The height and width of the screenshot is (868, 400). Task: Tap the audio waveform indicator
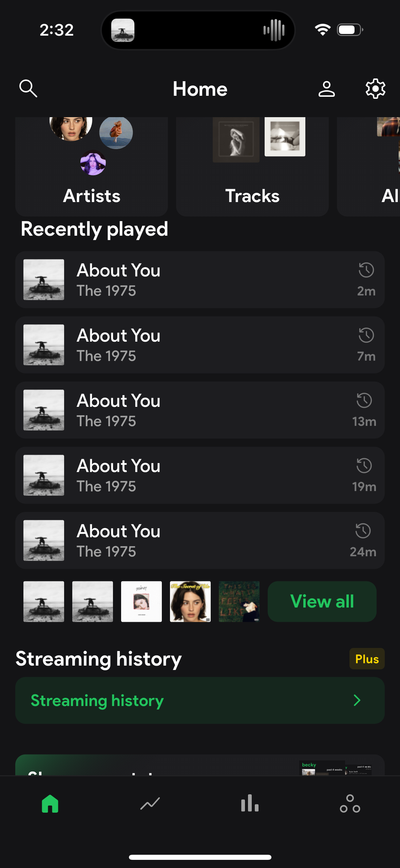[x=274, y=30]
